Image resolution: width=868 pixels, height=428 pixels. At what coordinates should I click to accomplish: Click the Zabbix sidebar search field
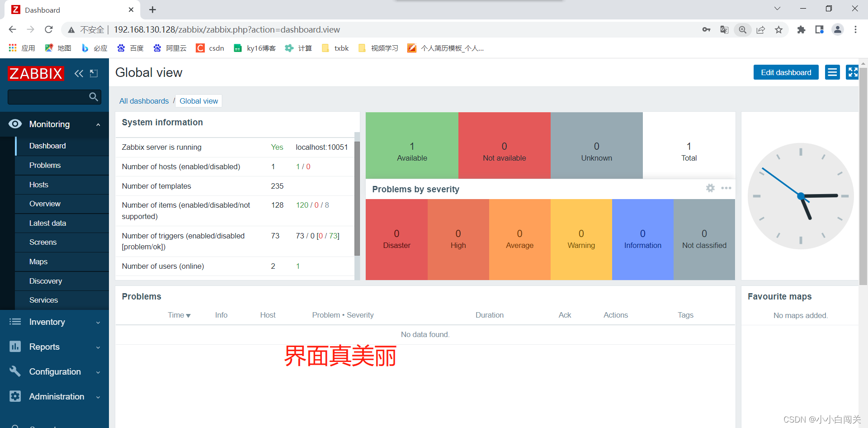pos(54,96)
